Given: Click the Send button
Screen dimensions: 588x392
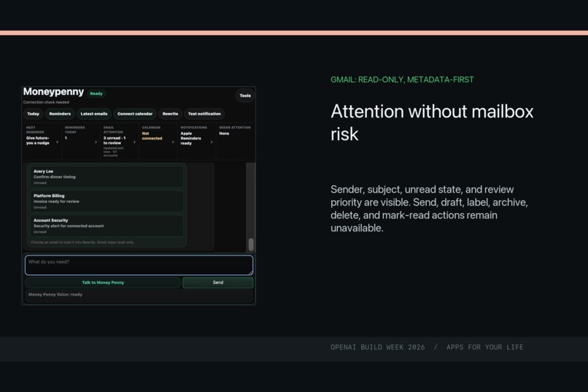Looking at the screenshot, I should click(x=218, y=283).
